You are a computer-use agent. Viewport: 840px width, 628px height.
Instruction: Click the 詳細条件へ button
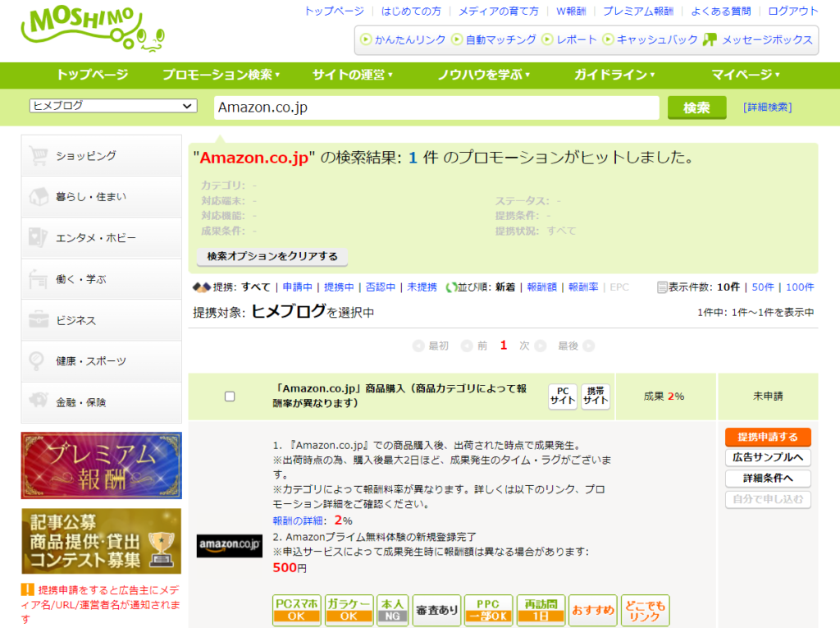768,479
